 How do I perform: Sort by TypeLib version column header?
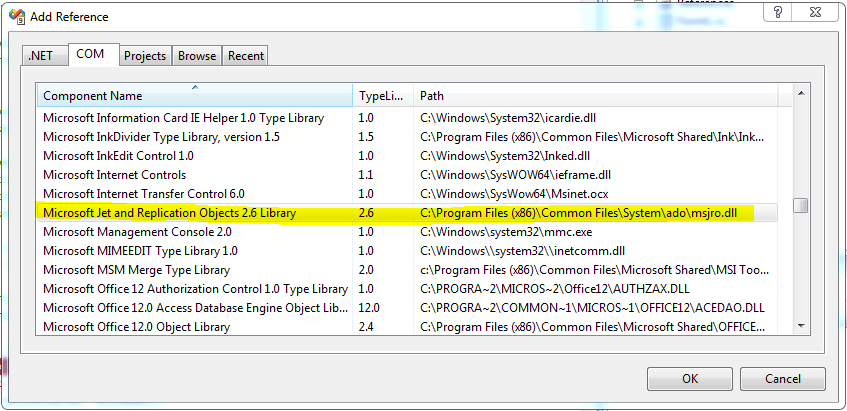pyautogui.click(x=383, y=96)
